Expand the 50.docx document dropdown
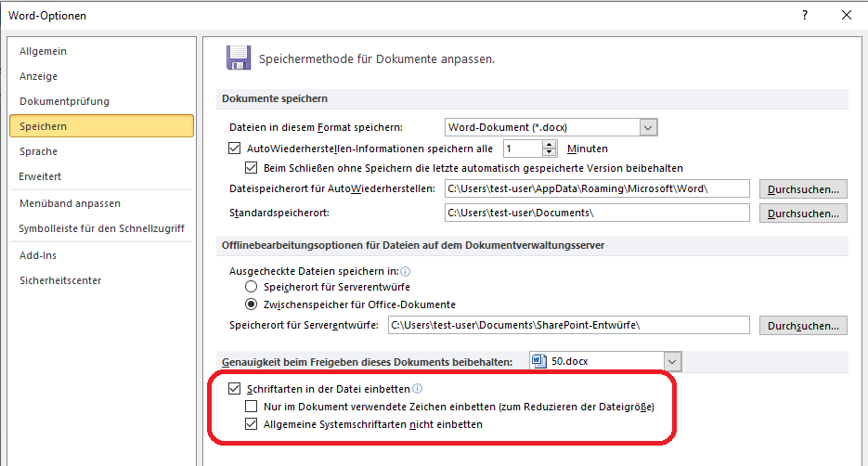Viewport: 868px width, 466px height. [672, 360]
